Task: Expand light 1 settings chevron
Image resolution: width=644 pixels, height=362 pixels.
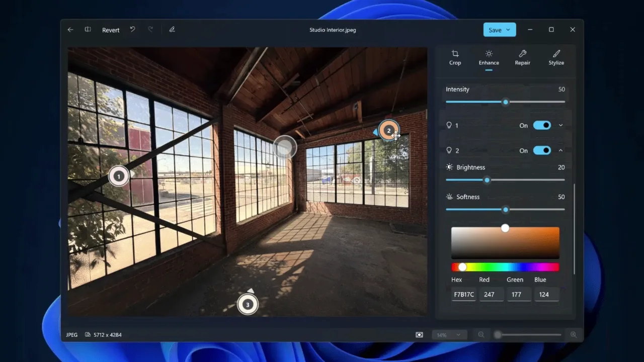Action: 560,125
